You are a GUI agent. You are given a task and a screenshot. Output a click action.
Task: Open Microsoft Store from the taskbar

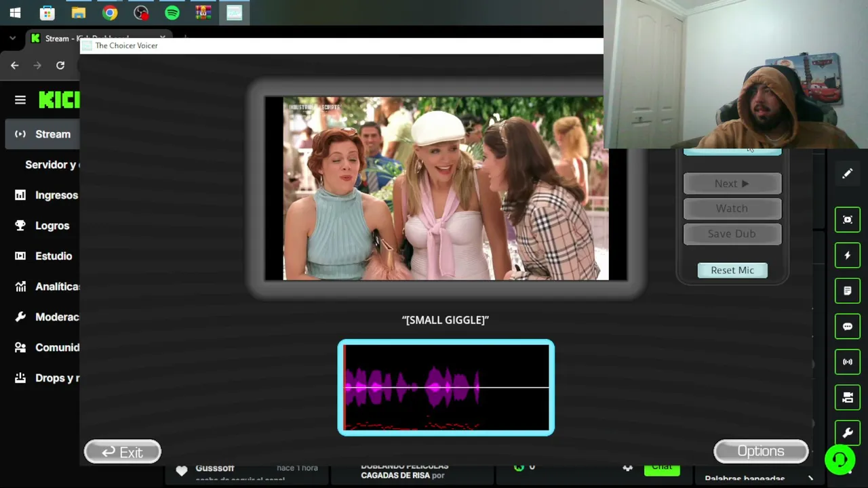pos(47,13)
